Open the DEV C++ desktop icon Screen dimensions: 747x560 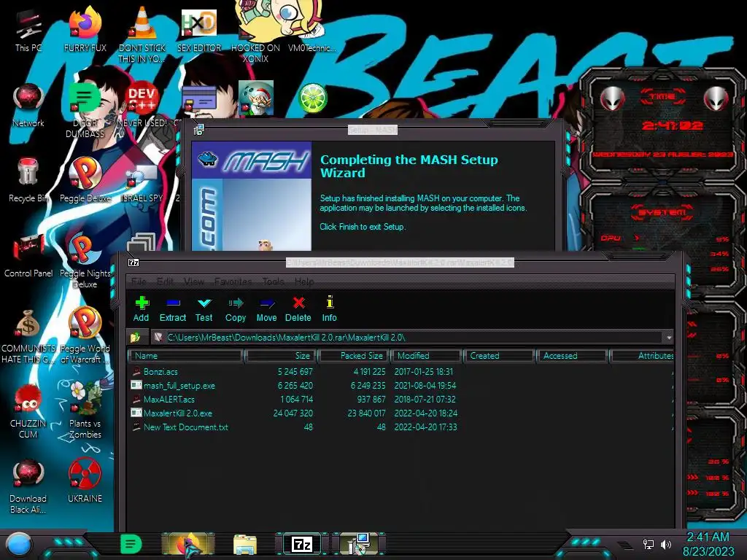tap(142, 98)
